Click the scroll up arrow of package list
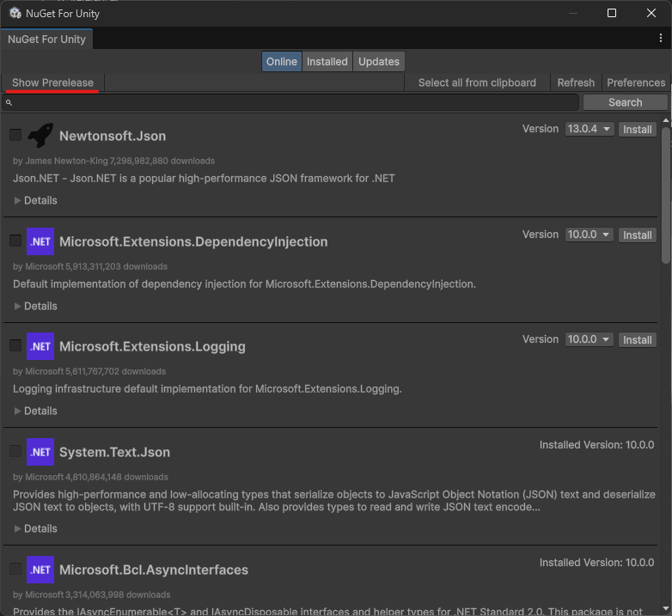 [666, 120]
